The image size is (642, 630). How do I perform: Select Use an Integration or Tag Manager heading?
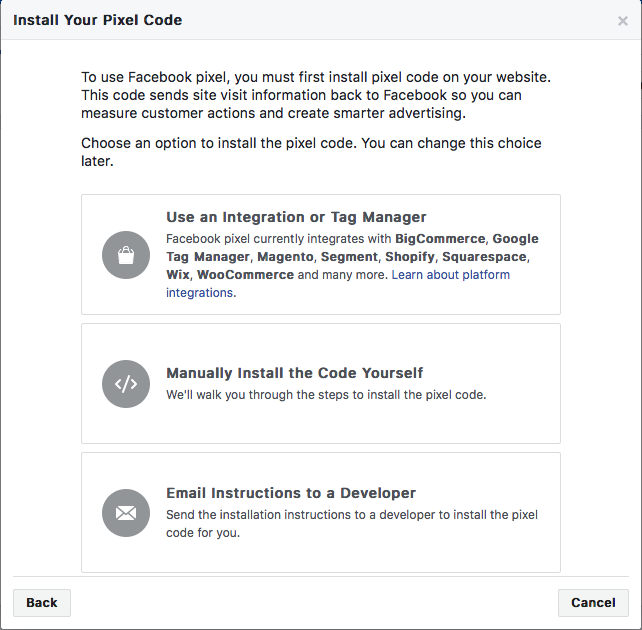(296, 217)
